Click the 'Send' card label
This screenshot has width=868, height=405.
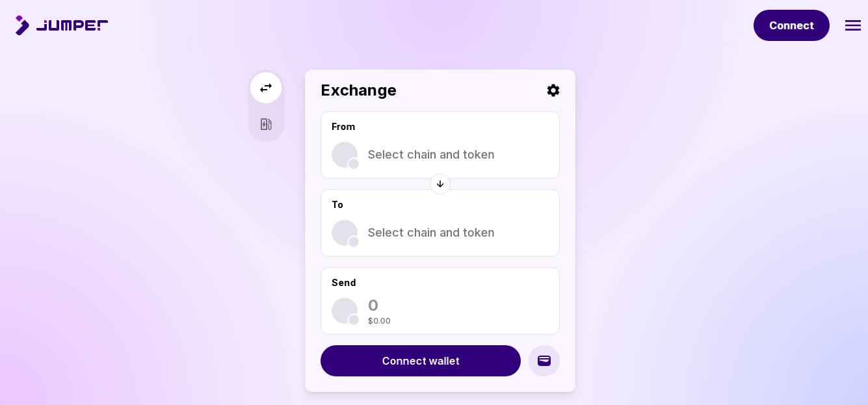pos(344,283)
